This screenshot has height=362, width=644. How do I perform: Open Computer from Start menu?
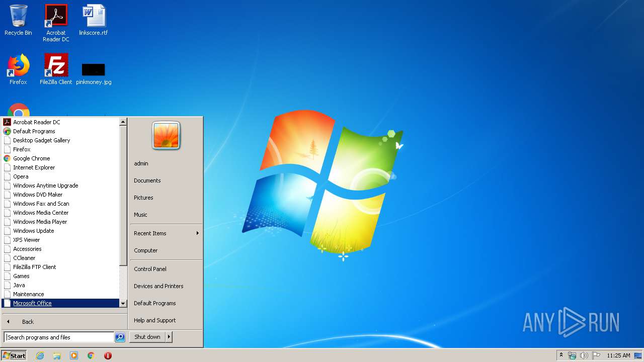pos(166,250)
